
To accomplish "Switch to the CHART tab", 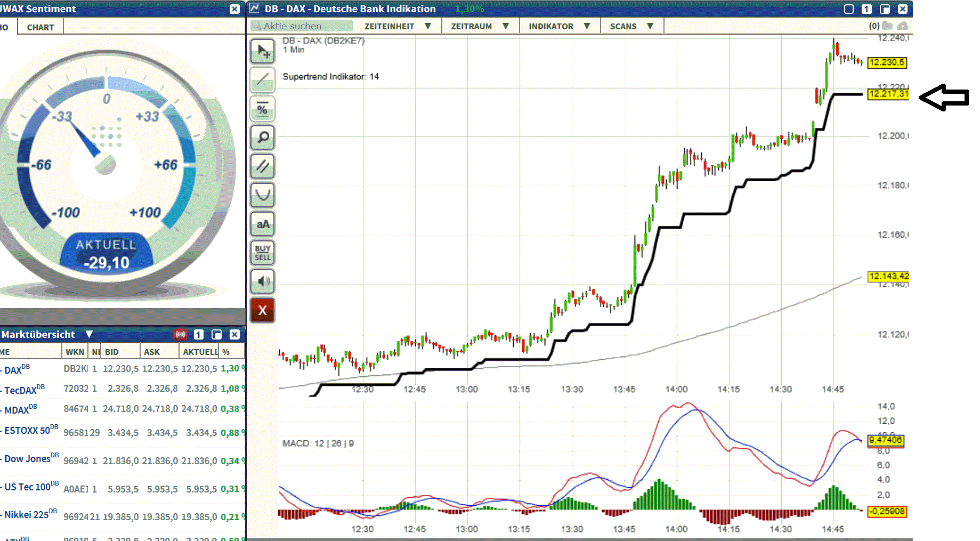I will pyautogui.click(x=40, y=27).
